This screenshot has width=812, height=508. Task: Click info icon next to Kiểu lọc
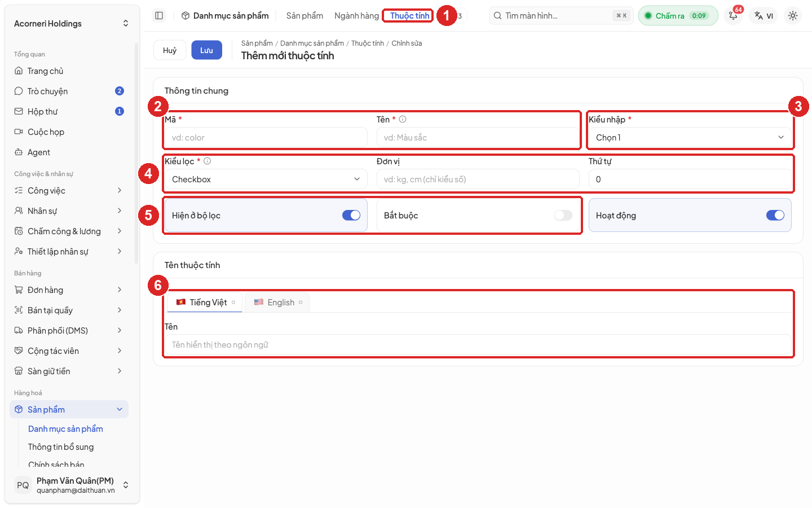point(208,161)
